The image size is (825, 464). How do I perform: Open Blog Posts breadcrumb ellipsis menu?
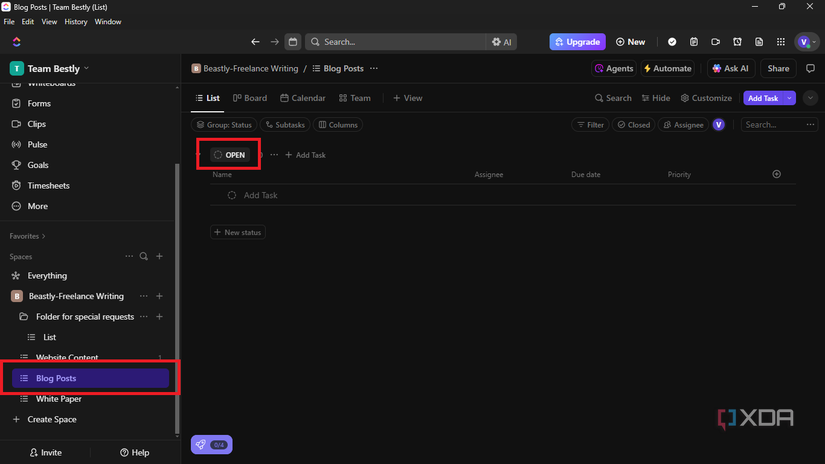tap(374, 68)
